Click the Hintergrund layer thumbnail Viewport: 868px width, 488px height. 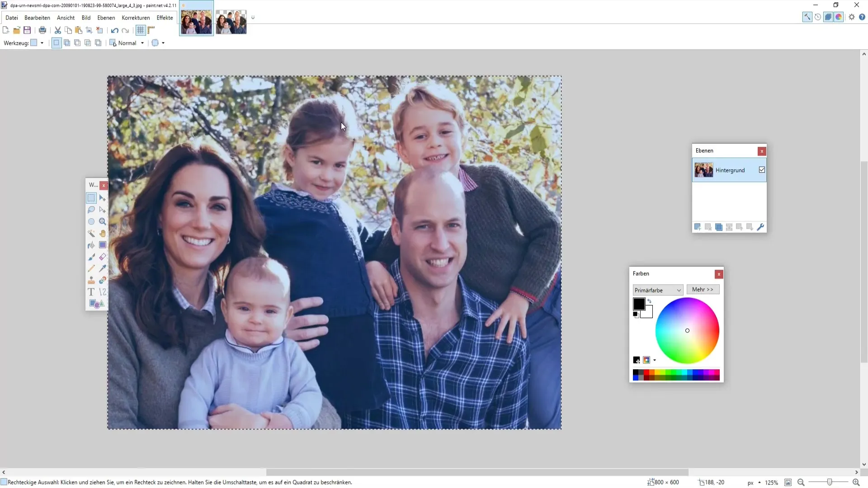click(703, 170)
